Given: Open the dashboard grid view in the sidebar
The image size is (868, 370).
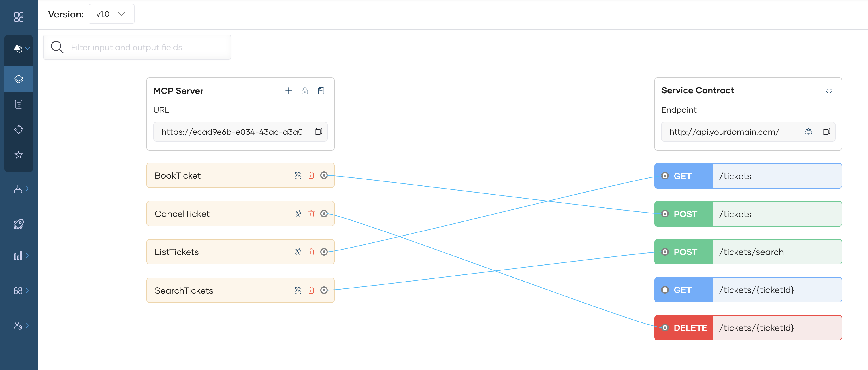Looking at the screenshot, I should point(19,16).
